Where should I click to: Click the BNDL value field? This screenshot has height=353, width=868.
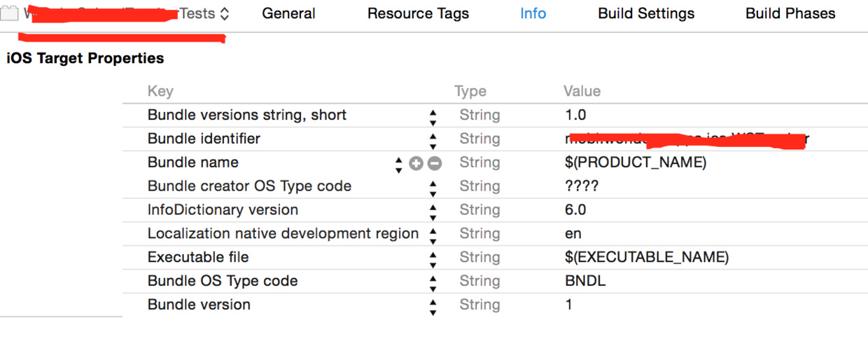(585, 281)
